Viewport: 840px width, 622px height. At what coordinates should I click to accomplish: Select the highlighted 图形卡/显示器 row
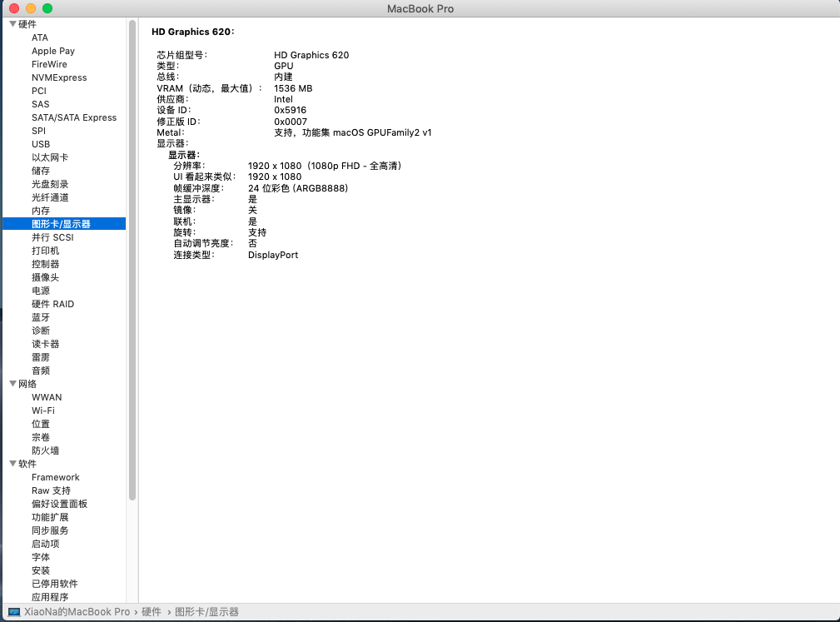click(x=64, y=224)
